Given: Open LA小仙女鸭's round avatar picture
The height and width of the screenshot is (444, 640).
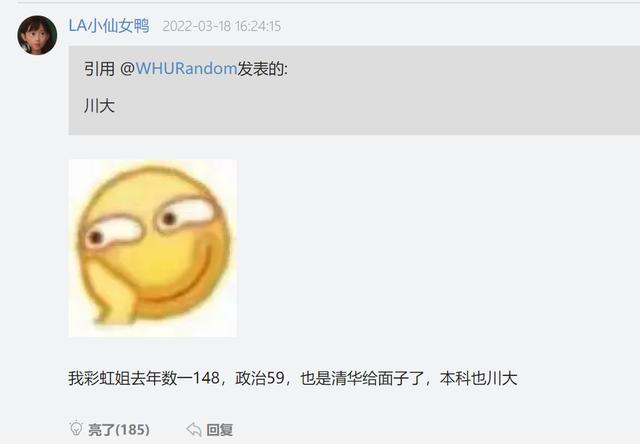Looking at the screenshot, I should click(37, 35).
